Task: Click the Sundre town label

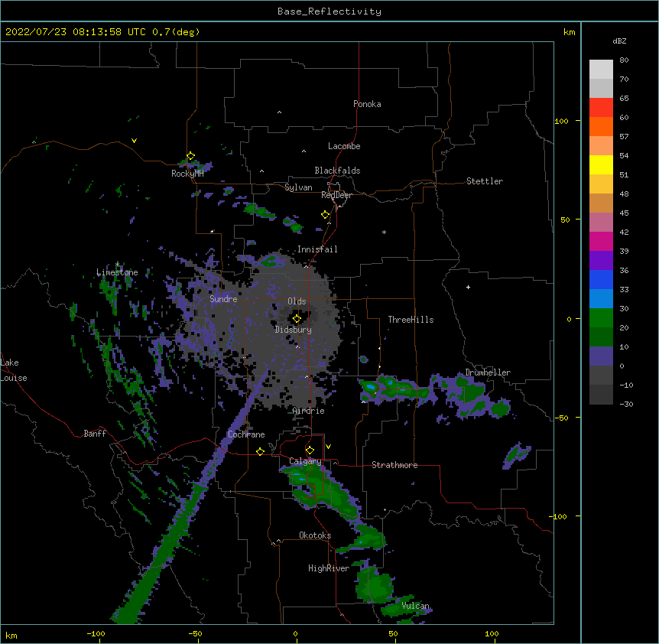Action: click(223, 299)
